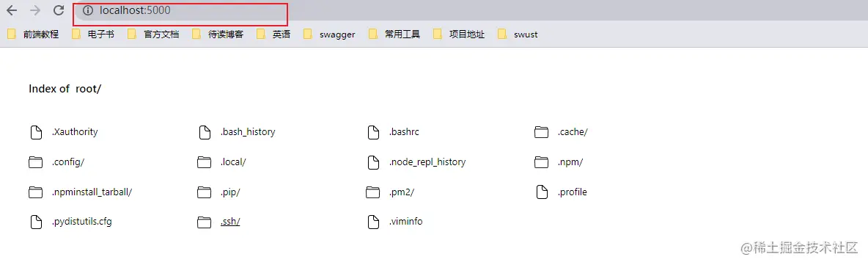Open the .cache/ directory link

click(x=573, y=132)
